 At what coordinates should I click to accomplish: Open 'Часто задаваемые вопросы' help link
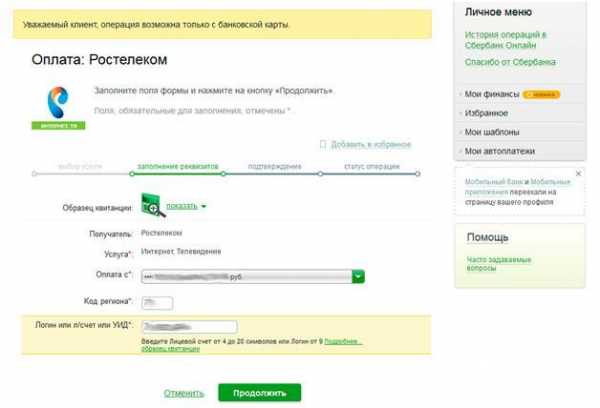coord(499,264)
